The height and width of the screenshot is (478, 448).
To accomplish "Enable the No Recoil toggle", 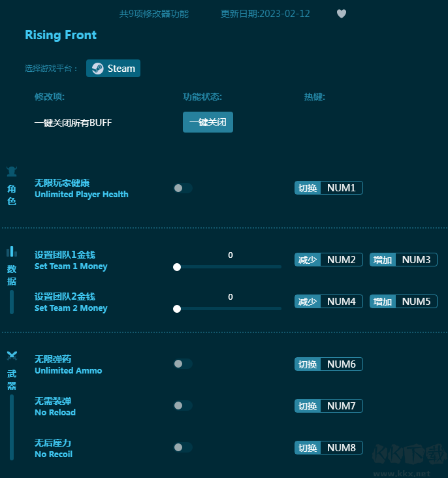I will (x=183, y=447).
